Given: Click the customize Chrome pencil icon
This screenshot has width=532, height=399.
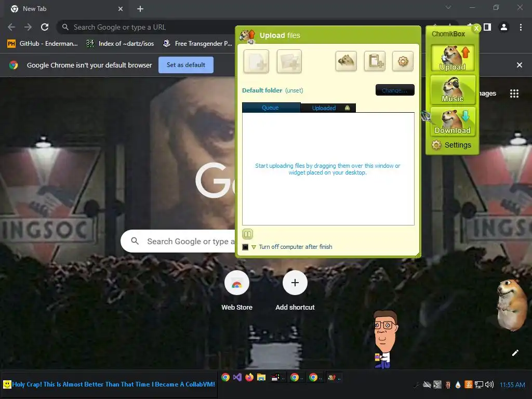Looking at the screenshot, I should pyautogui.click(x=515, y=353).
